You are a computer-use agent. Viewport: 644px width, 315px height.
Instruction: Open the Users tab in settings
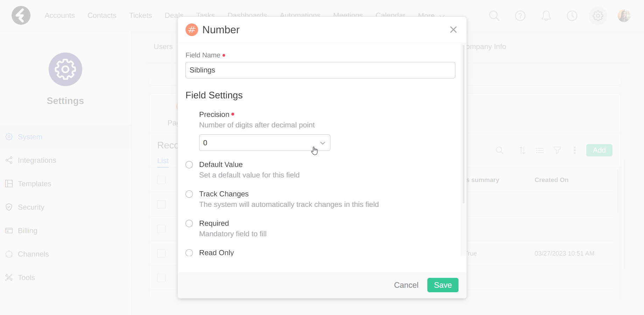point(163,47)
